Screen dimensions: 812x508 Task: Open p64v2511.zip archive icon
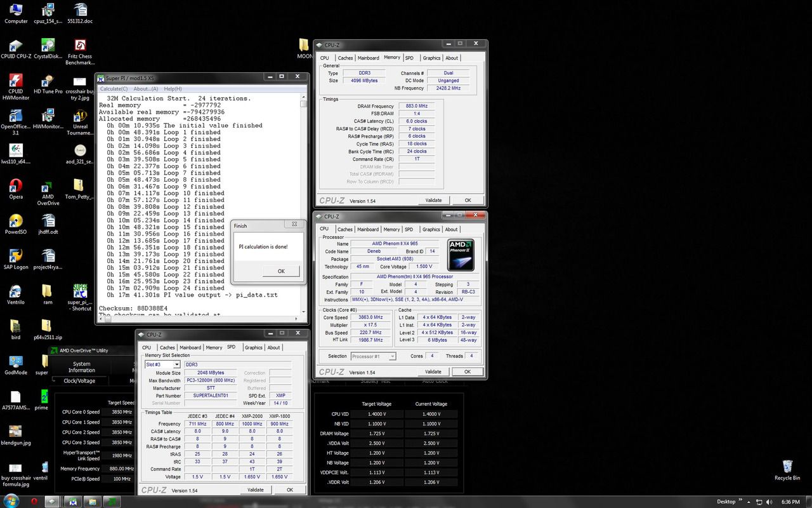(x=48, y=329)
